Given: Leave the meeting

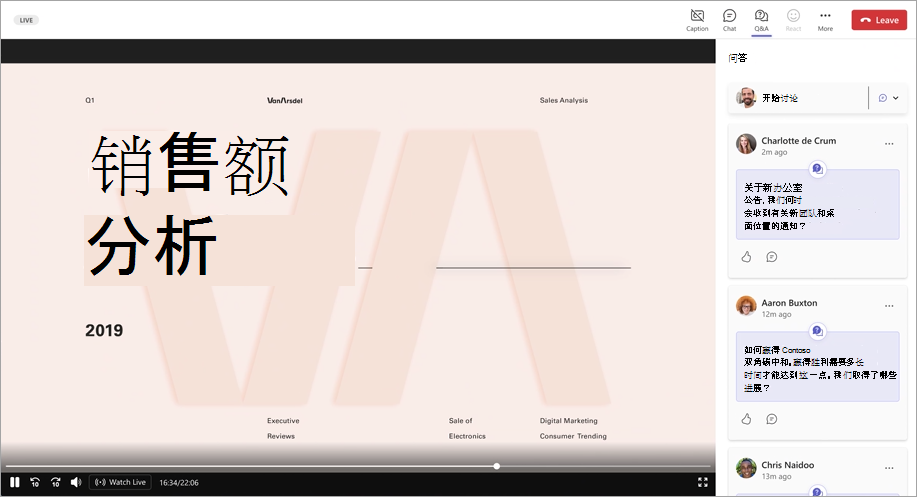Looking at the screenshot, I should (x=879, y=20).
